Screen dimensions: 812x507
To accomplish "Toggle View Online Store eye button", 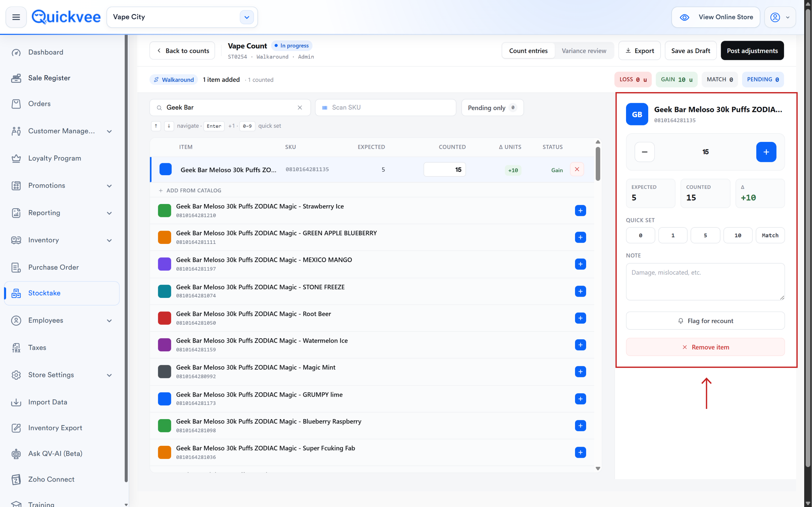I will 715,17.
